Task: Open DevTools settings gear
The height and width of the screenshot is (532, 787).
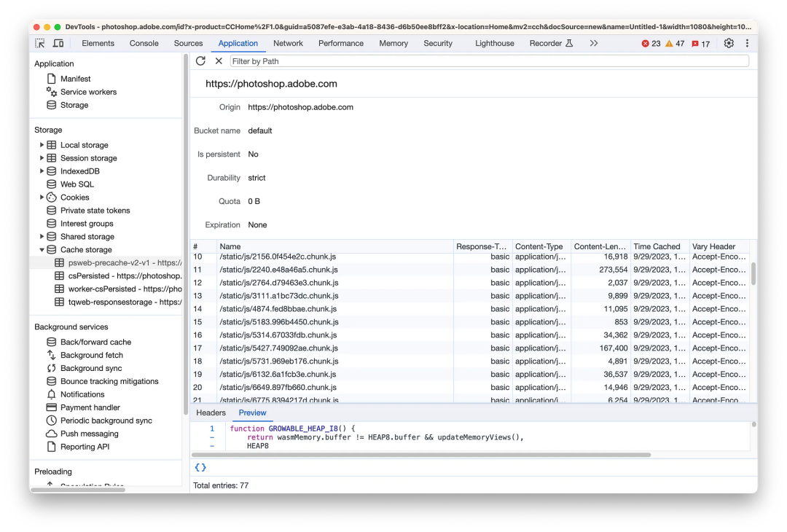Action: [729, 43]
